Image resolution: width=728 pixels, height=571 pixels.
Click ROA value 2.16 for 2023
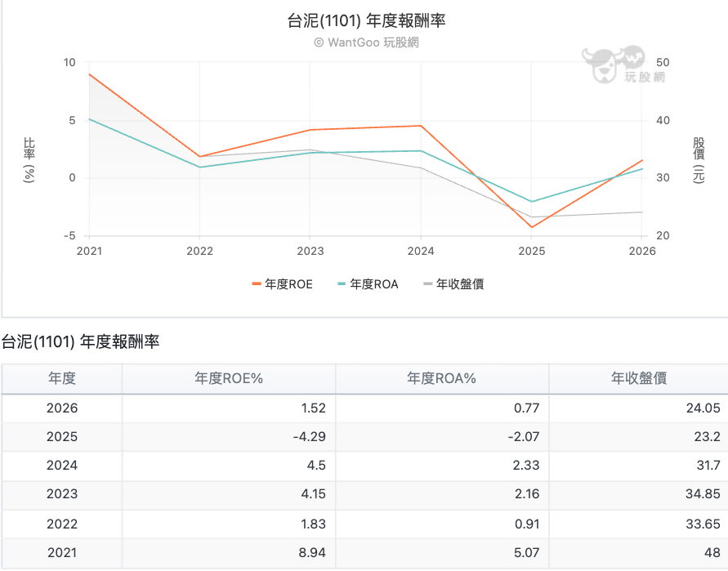point(527,494)
